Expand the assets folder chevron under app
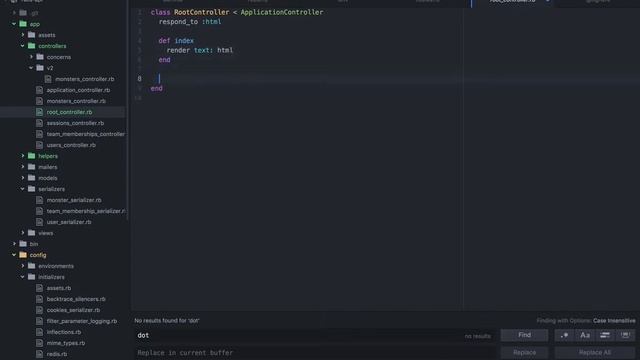 click(x=23, y=35)
